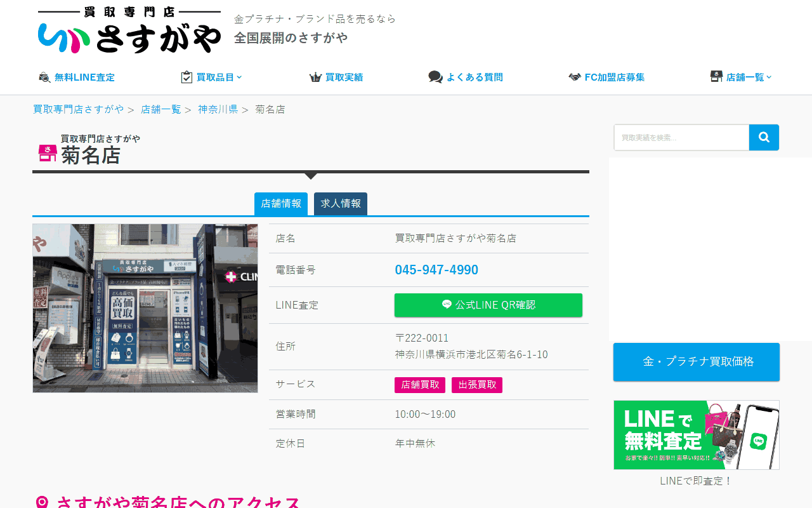Viewport: 812px width, 508px height.
Task: Click postal code 〒222-0011
Action: click(x=422, y=338)
